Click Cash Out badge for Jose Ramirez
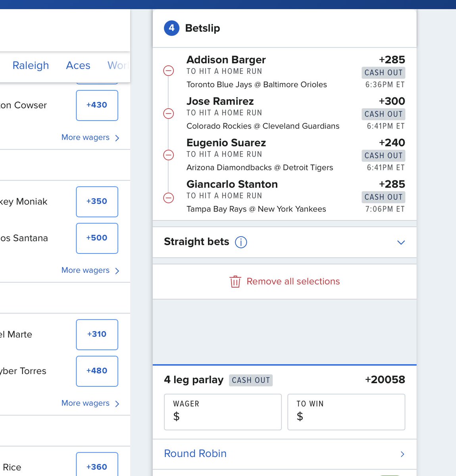 click(383, 114)
